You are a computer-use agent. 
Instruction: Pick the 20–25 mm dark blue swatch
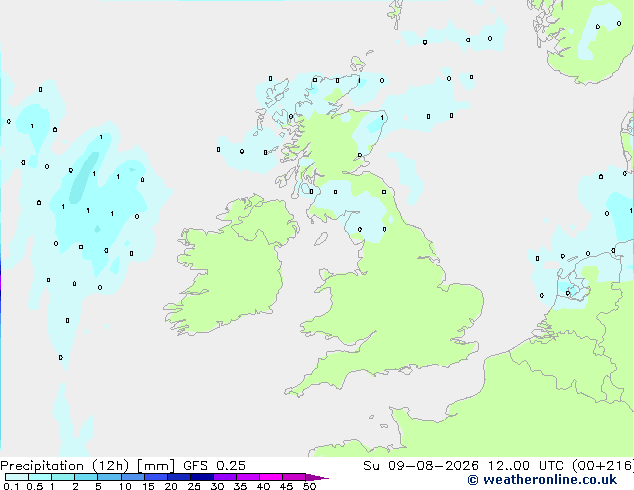179,477
